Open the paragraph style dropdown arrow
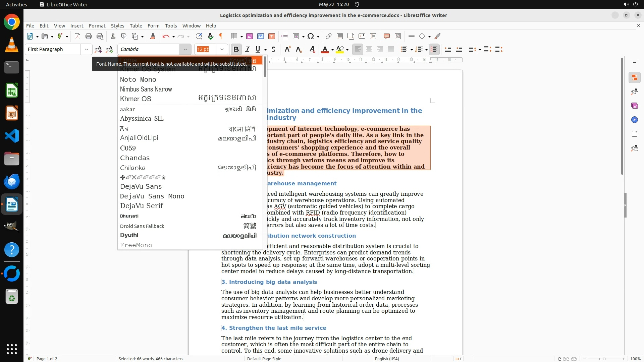Image resolution: width=644 pixels, height=362 pixels. [x=87, y=49]
